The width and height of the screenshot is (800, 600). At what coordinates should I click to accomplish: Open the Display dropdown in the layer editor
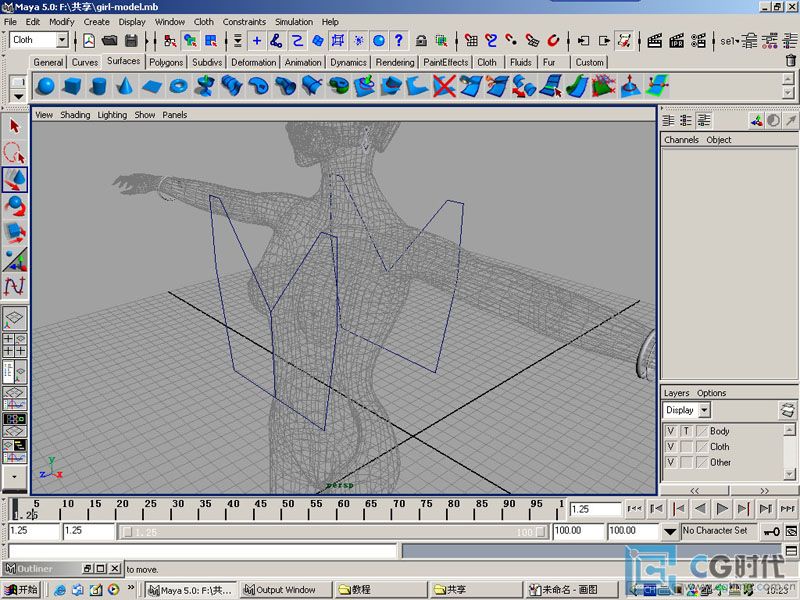tap(704, 410)
